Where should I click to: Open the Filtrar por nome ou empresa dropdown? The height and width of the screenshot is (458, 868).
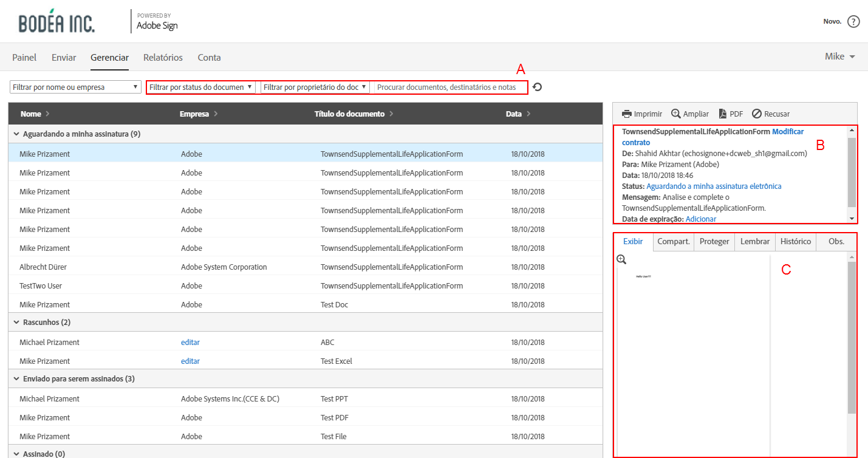pos(76,87)
